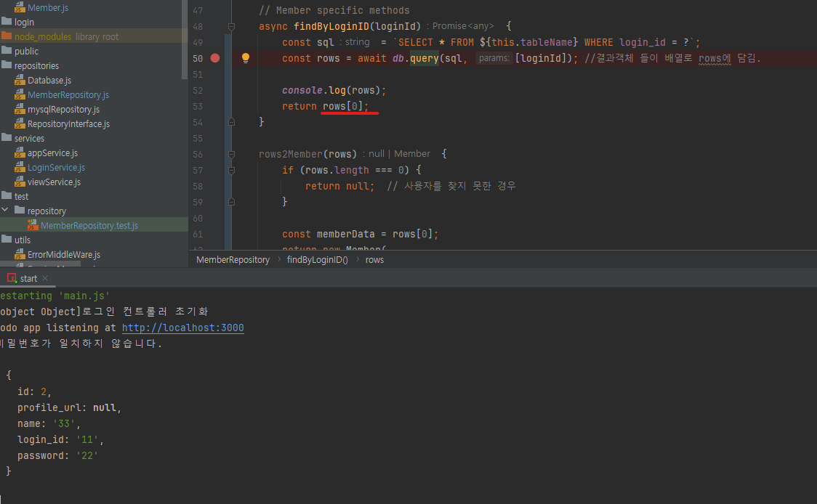Click rows[0] on the return line

(x=342, y=106)
